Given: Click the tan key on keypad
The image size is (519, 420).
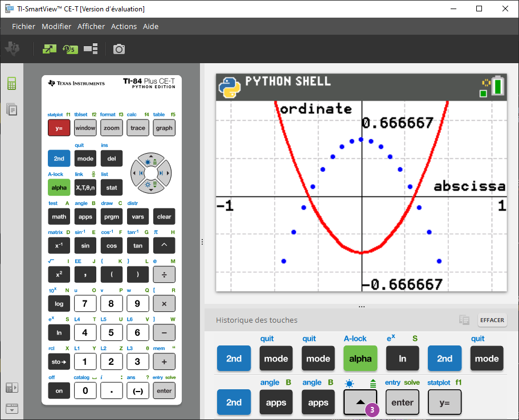Looking at the screenshot, I should (x=138, y=246).
